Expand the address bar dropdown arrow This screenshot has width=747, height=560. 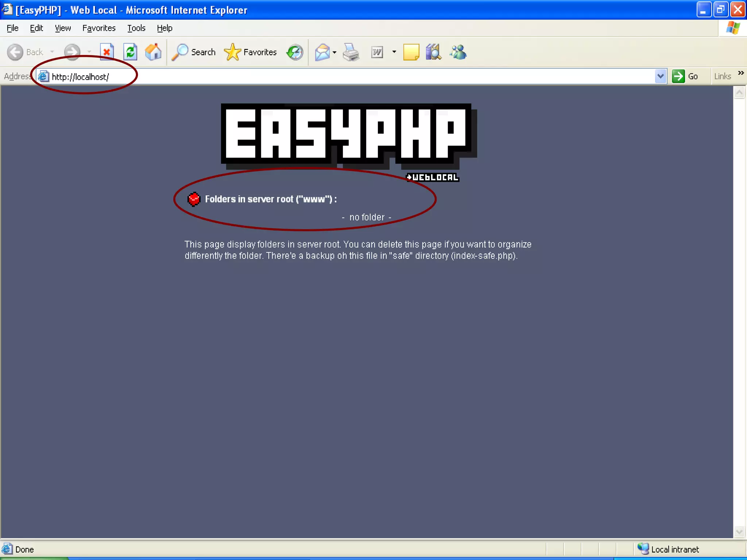660,76
